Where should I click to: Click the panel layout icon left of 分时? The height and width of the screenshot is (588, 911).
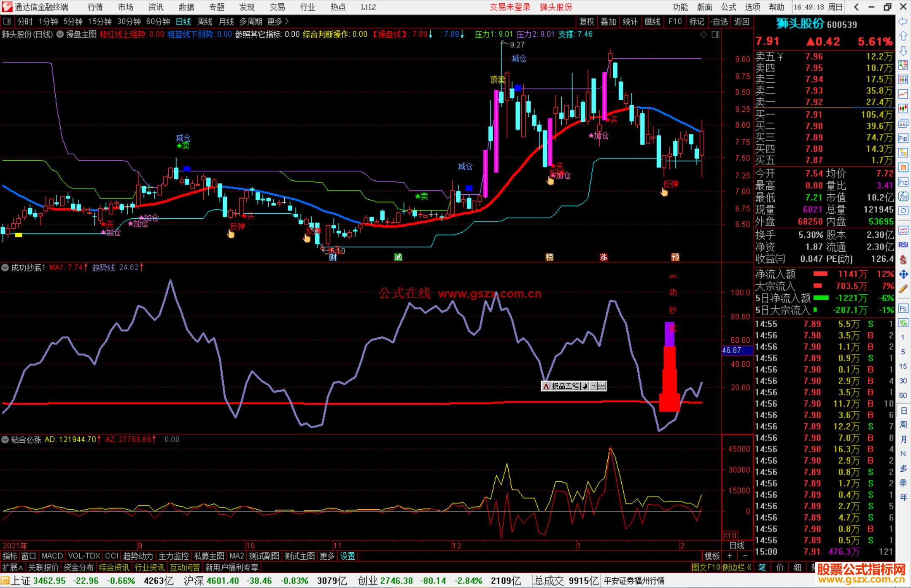(x=7, y=21)
